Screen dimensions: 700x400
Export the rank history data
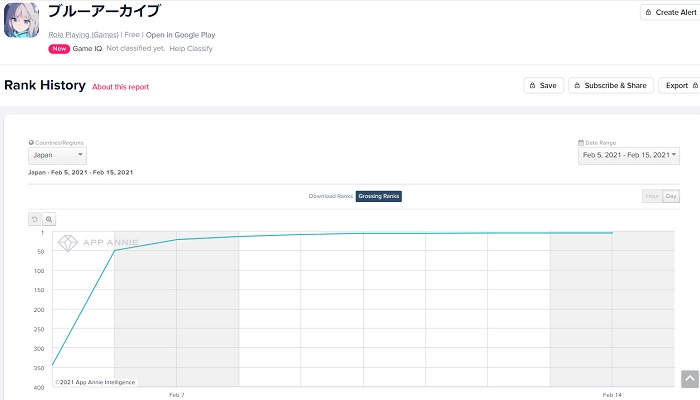pos(679,85)
